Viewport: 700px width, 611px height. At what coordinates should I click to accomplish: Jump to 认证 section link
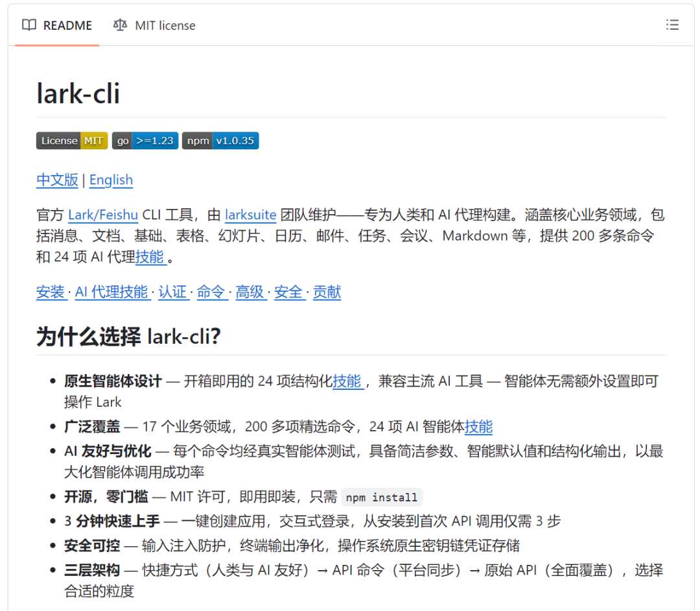174,292
